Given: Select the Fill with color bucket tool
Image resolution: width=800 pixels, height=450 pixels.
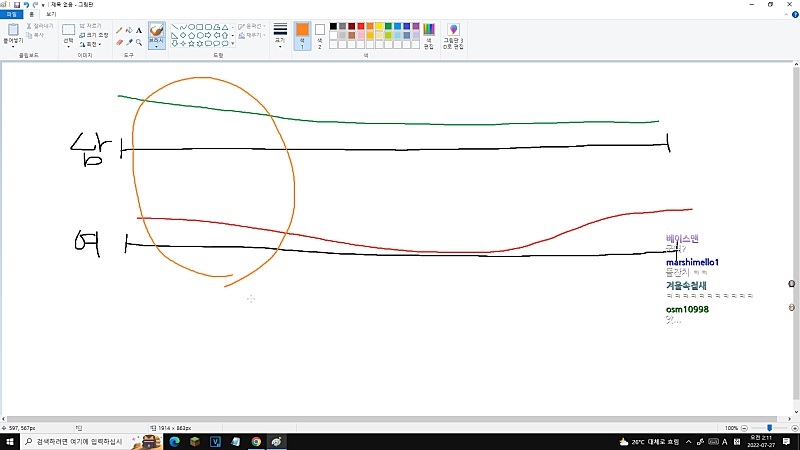Looking at the screenshot, I should click(x=129, y=31).
